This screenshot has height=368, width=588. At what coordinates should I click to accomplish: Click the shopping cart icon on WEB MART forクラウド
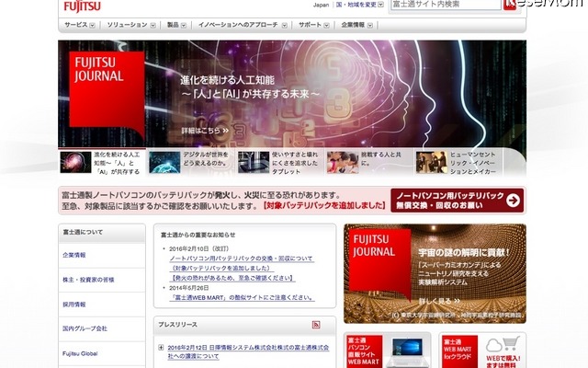pos(512,343)
